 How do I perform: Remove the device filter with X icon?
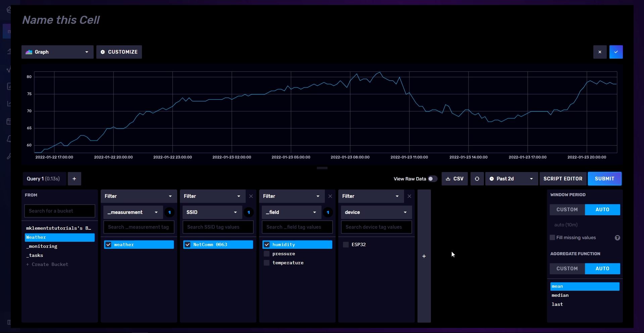tap(409, 196)
